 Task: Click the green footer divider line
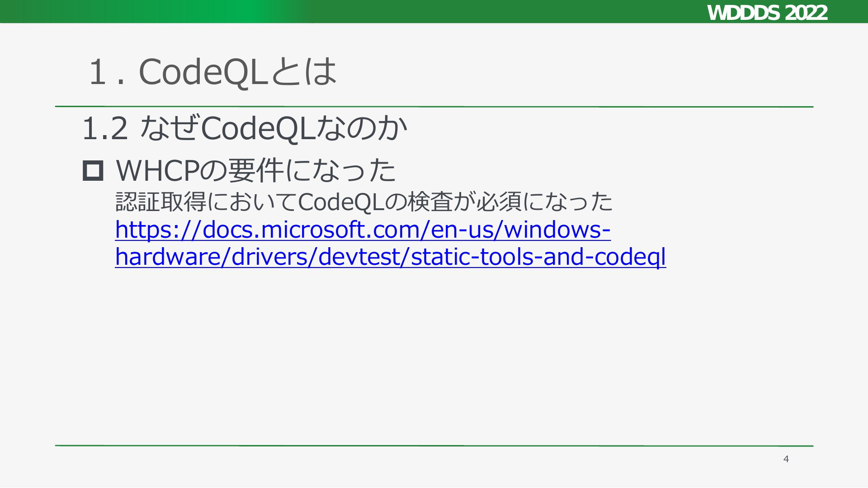click(x=434, y=446)
